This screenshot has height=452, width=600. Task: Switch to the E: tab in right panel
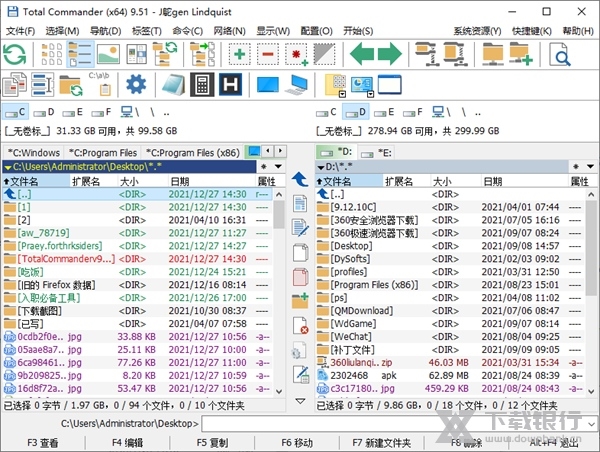click(x=377, y=153)
